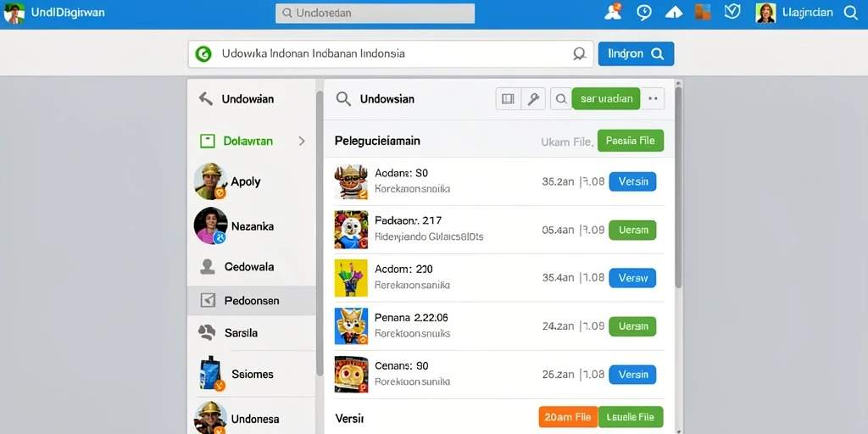Click the orange 20am File button

568,417
